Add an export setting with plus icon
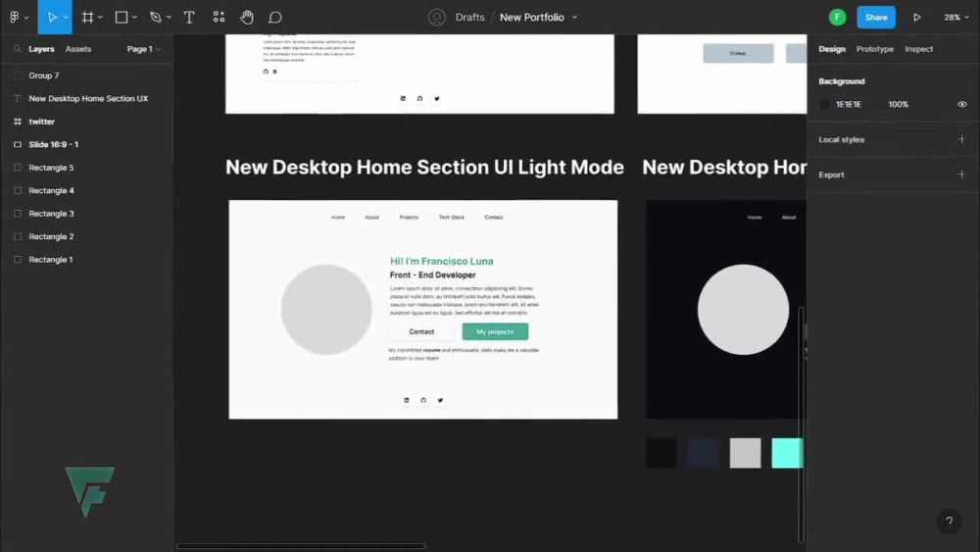The width and height of the screenshot is (980, 552). (961, 175)
